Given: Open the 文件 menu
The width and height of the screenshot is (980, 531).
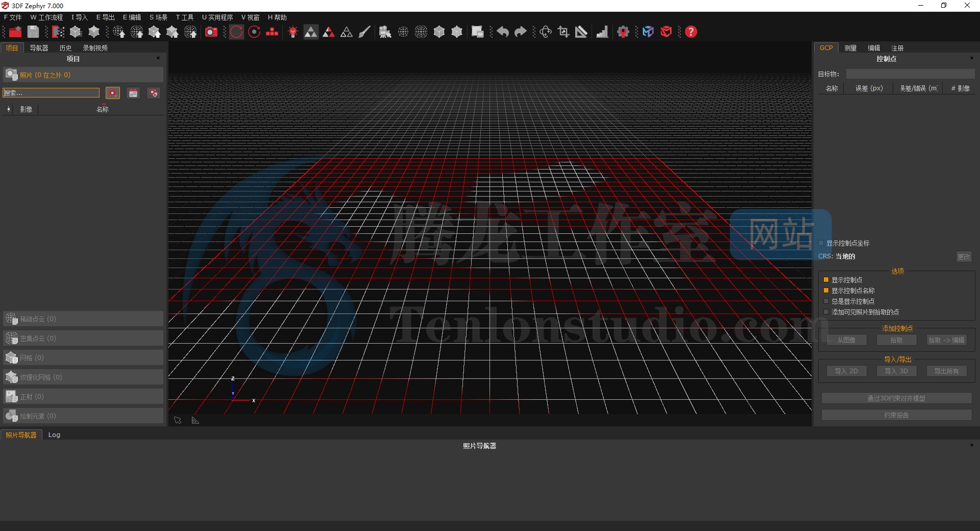Looking at the screenshot, I should (13, 17).
